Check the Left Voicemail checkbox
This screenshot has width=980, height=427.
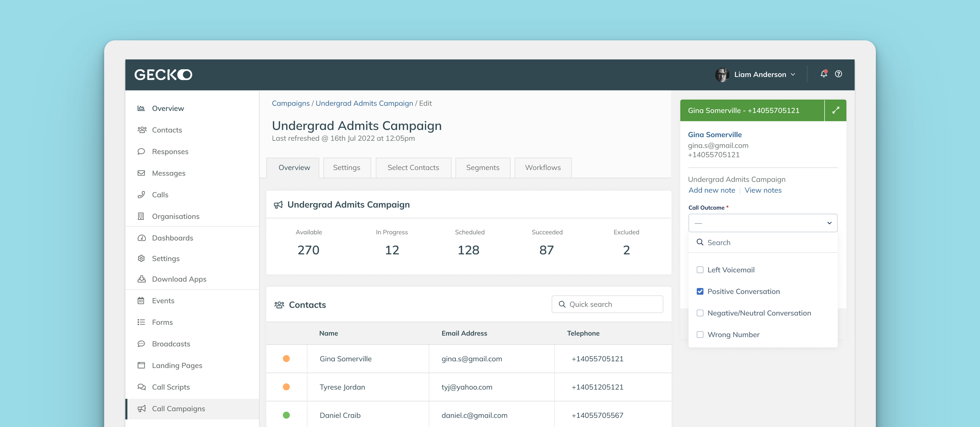[x=700, y=270]
